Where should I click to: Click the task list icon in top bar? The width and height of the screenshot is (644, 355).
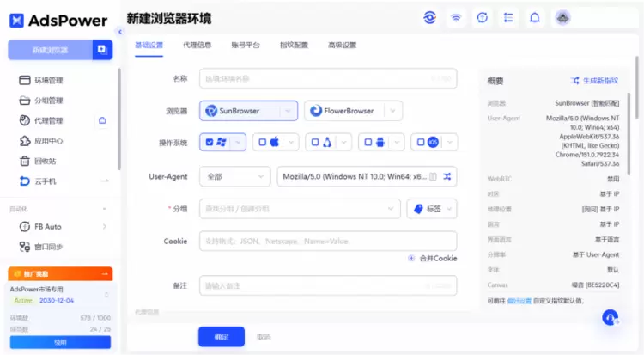[508, 18]
